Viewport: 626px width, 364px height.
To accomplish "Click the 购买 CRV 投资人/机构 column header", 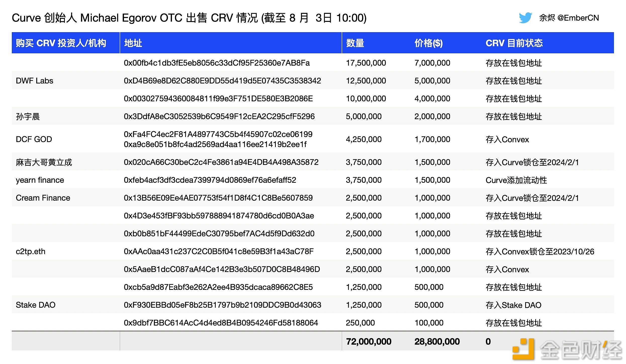I will click(61, 43).
